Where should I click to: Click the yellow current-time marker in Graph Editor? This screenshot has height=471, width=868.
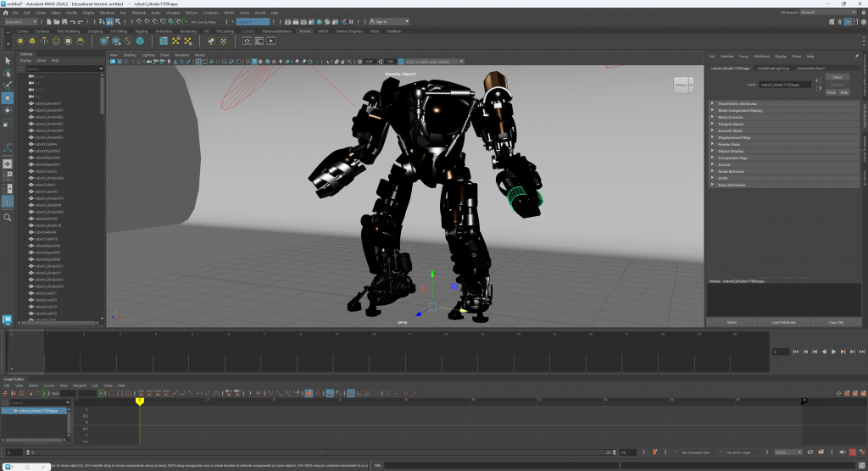[140, 401]
